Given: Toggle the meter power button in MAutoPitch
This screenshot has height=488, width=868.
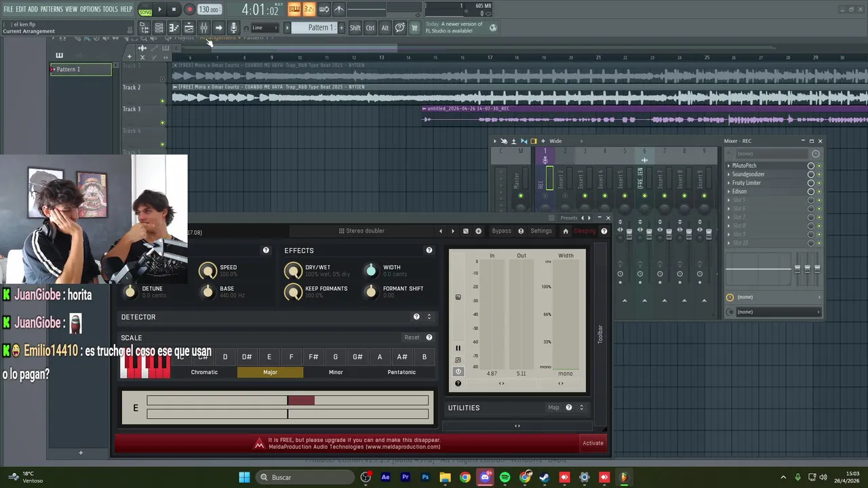Looking at the screenshot, I should [458, 371].
